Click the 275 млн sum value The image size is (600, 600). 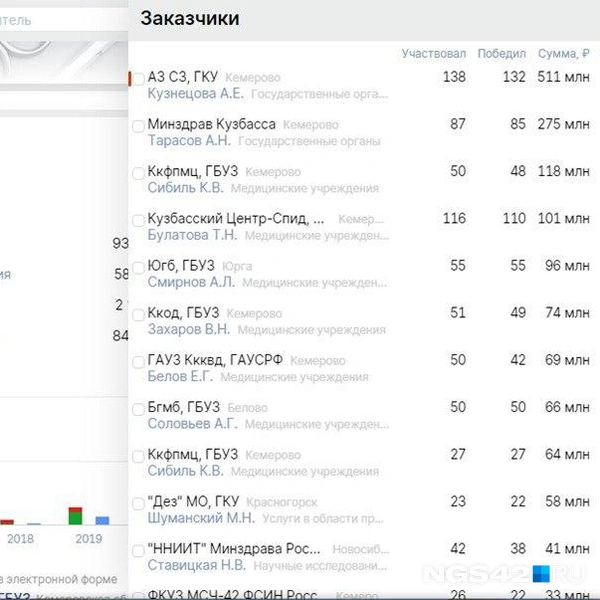(x=563, y=124)
